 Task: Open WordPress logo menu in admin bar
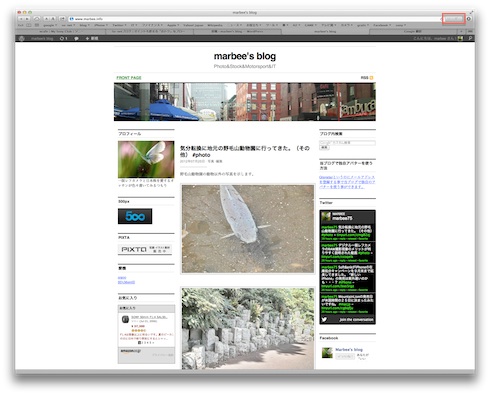coord(22,38)
